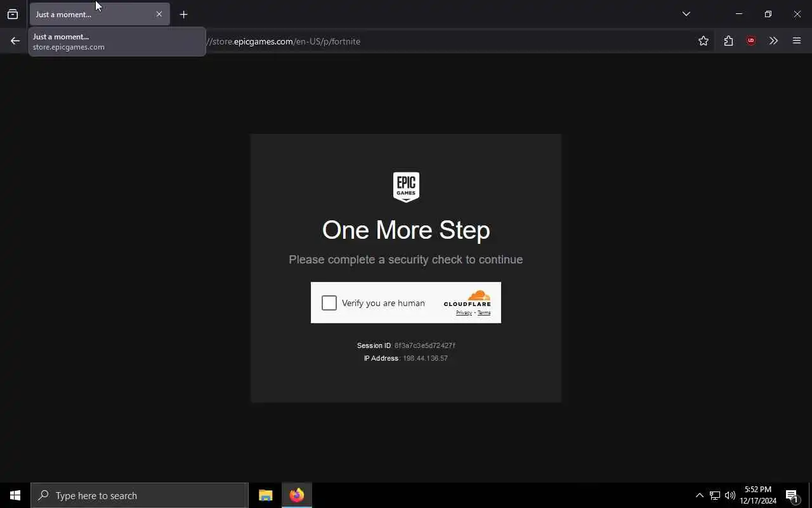
Task: Open the uBlock Origin extension
Action: [751, 41]
